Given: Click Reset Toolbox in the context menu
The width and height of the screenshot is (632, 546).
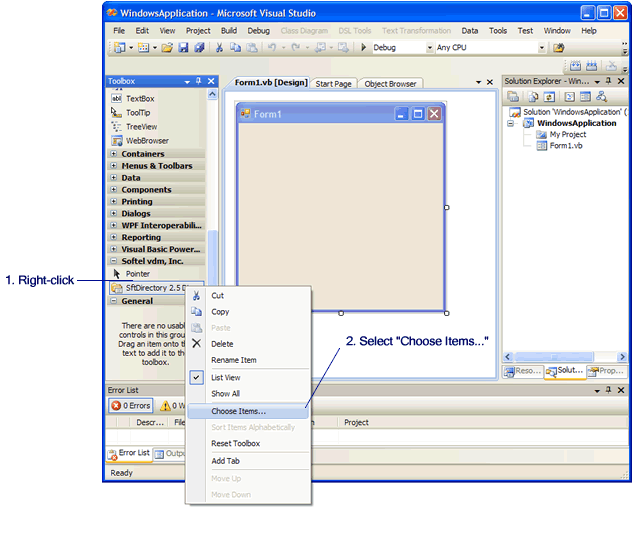Looking at the screenshot, I should 235,443.
